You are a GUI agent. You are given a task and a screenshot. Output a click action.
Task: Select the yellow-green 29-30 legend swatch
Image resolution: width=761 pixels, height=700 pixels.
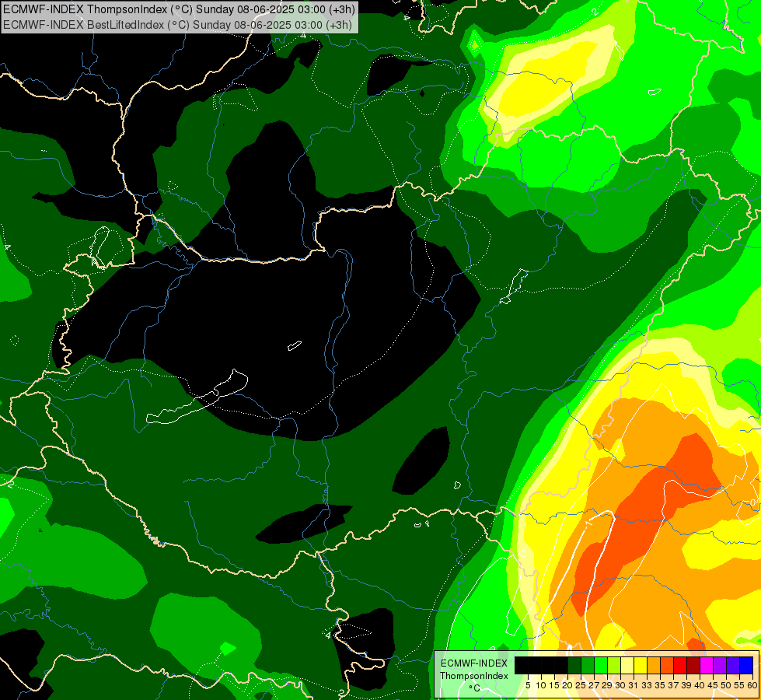click(x=614, y=665)
